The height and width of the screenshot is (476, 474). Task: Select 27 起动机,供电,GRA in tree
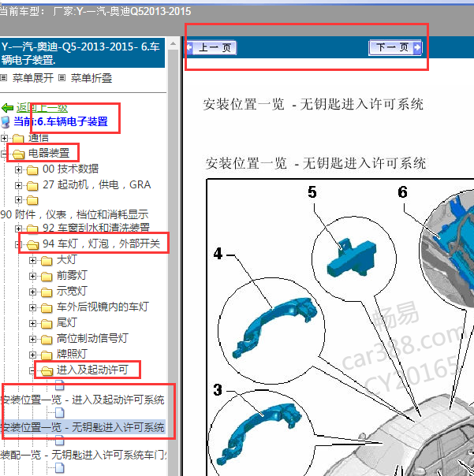(x=97, y=184)
